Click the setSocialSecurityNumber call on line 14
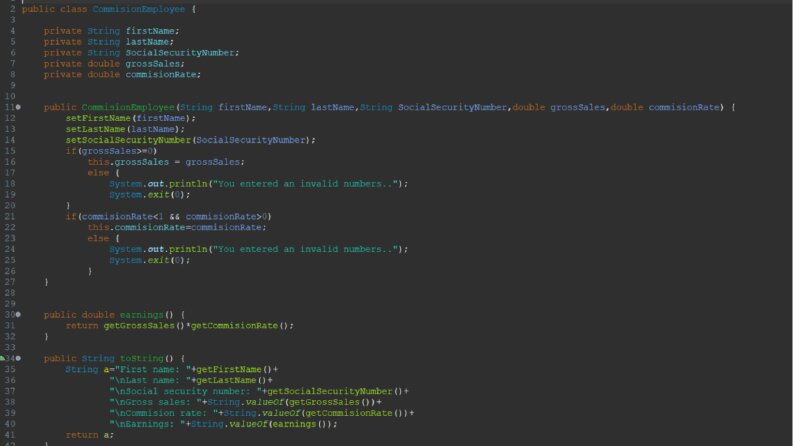Image resolution: width=793 pixels, height=446 pixels. (190, 140)
